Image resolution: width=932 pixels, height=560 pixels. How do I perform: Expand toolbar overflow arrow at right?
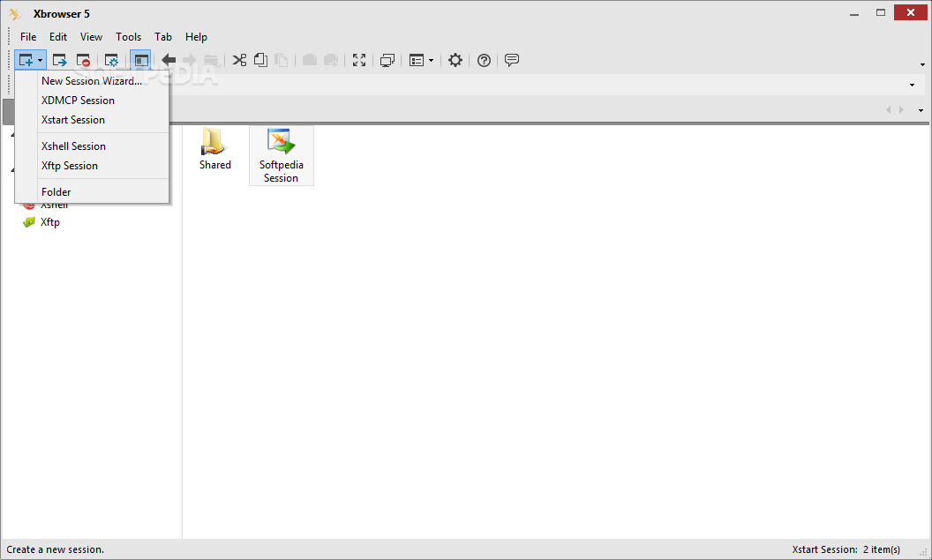[x=922, y=64]
